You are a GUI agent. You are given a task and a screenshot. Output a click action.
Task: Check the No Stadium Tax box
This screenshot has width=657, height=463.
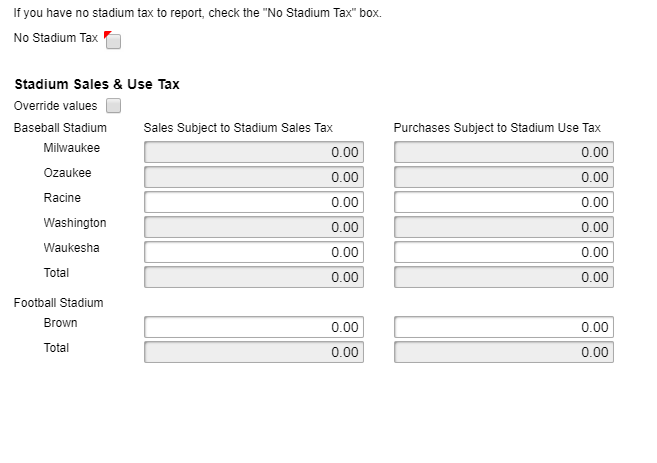(x=113, y=42)
